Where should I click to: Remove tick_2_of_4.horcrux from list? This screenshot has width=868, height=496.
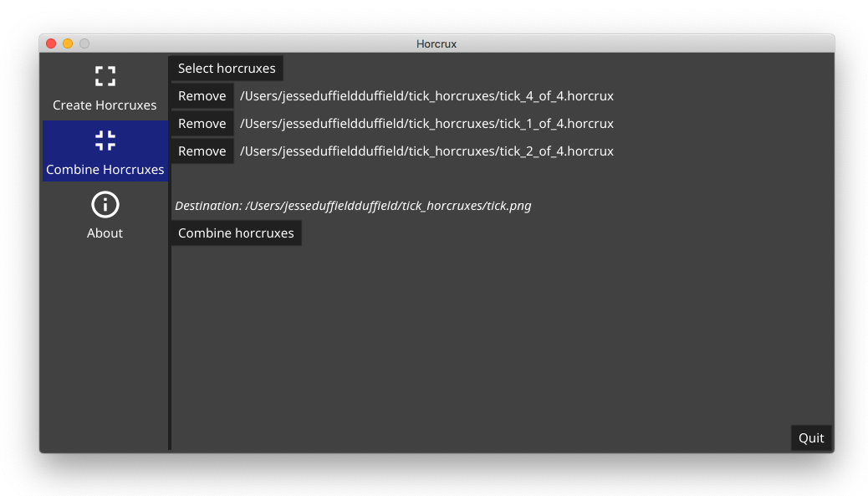202,151
